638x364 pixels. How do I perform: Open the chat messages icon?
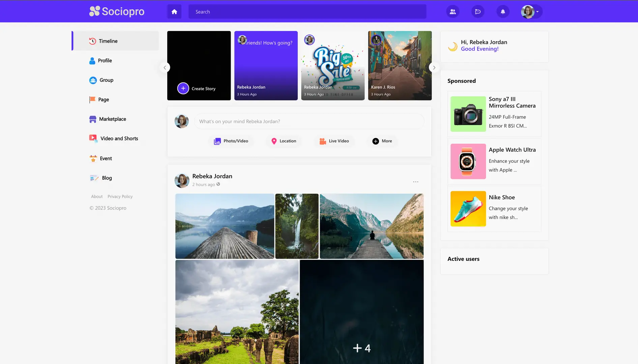(478, 12)
